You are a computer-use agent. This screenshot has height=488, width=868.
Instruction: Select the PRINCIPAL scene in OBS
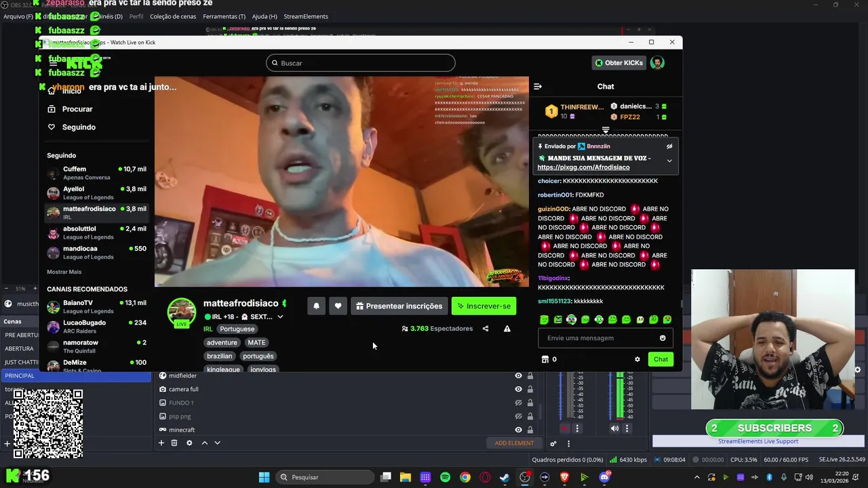click(76, 375)
